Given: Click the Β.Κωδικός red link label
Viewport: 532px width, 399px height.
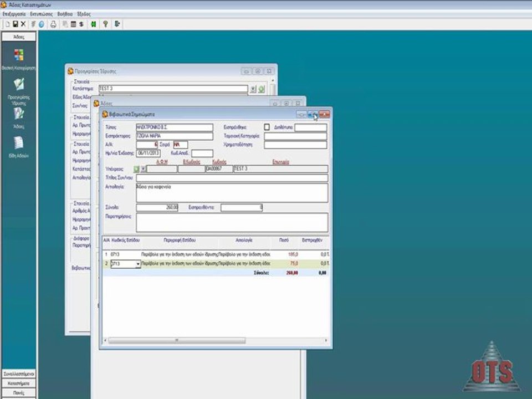Looking at the screenshot, I should pos(191,162).
